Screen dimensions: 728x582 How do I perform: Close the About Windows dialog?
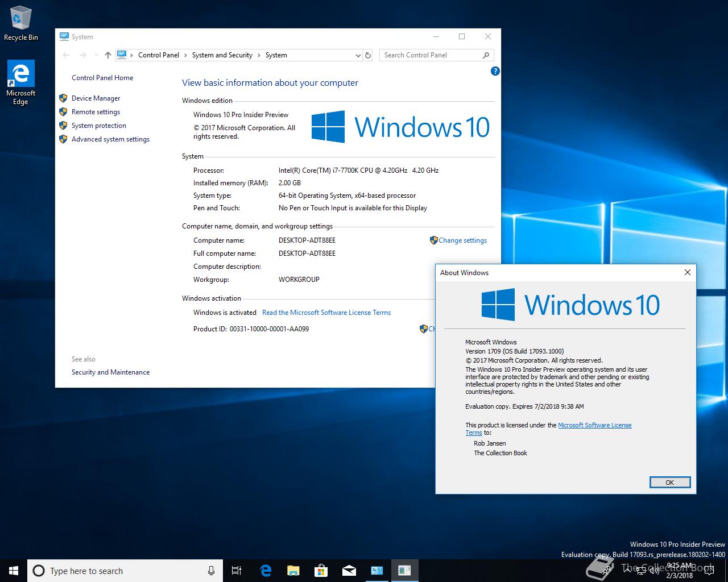(x=687, y=272)
